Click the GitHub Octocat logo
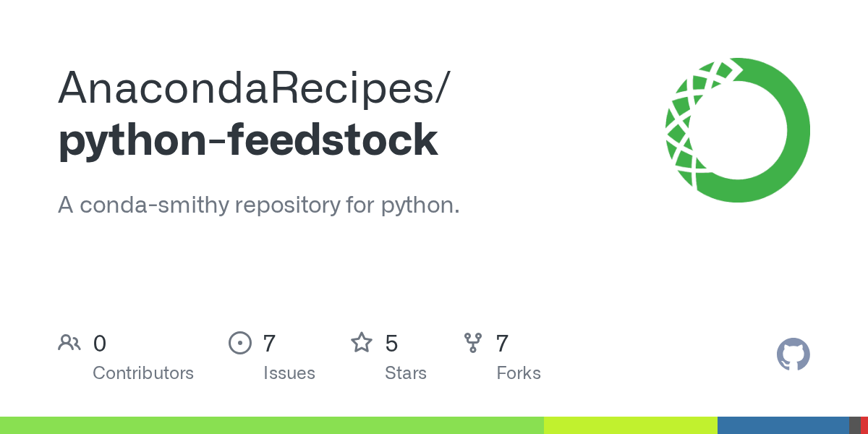 tap(793, 354)
